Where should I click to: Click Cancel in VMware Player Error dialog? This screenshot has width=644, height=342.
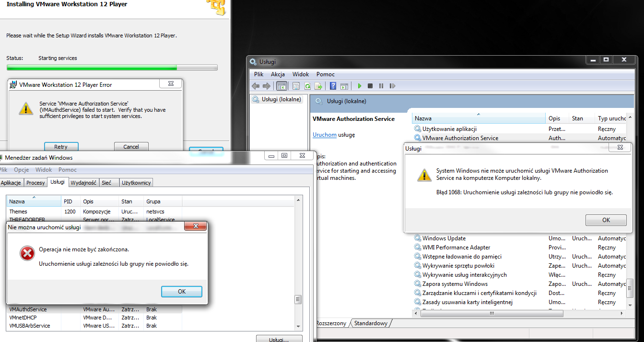click(x=131, y=147)
